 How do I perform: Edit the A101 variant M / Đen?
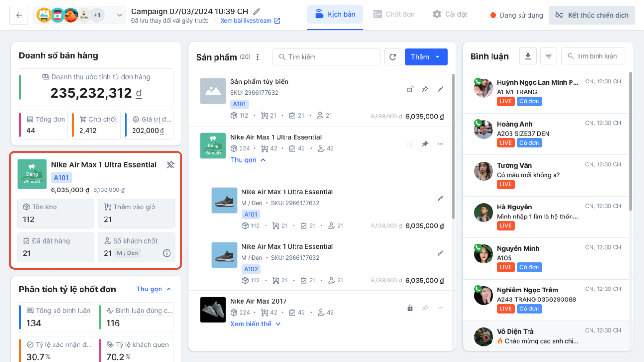(440, 199)
